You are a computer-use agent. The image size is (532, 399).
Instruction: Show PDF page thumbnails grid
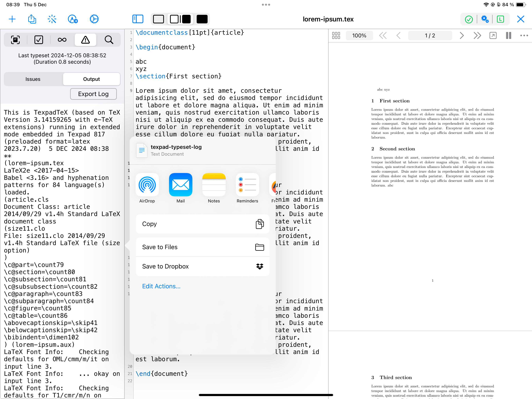[336, 36]
